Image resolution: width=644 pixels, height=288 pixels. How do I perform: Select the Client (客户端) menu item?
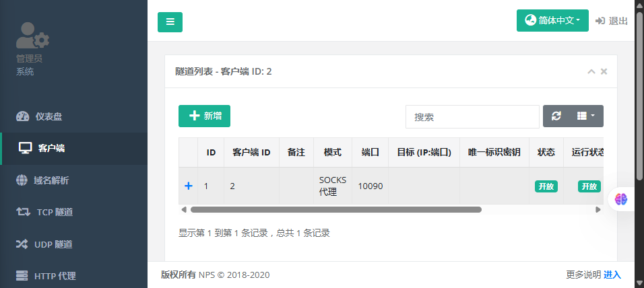point(51,148)
